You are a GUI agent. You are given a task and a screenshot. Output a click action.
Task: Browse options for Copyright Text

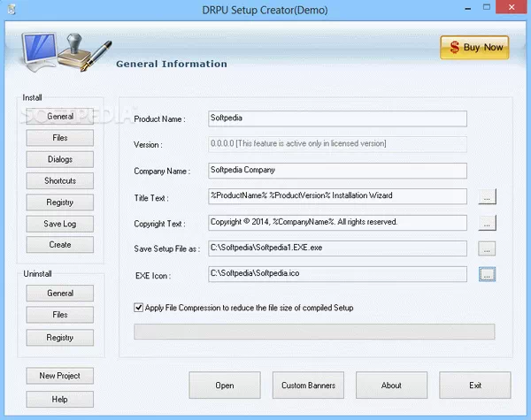point(487,223)
